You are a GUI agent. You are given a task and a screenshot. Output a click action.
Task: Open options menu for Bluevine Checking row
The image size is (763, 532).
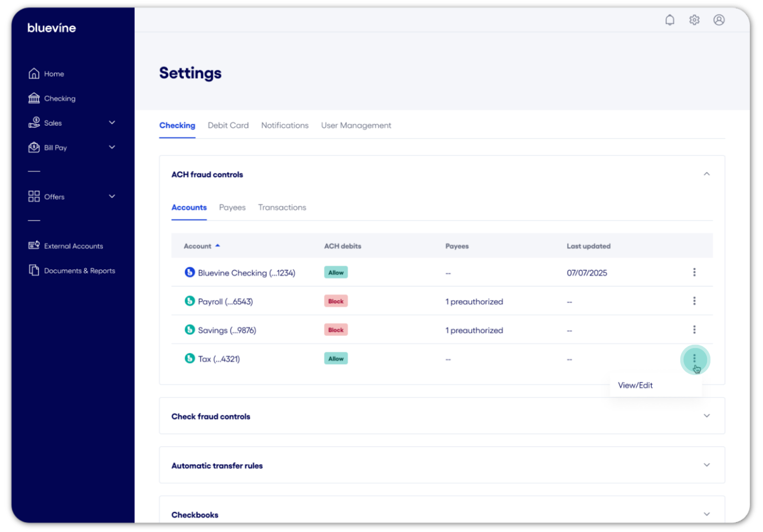(x=694, y=272)
